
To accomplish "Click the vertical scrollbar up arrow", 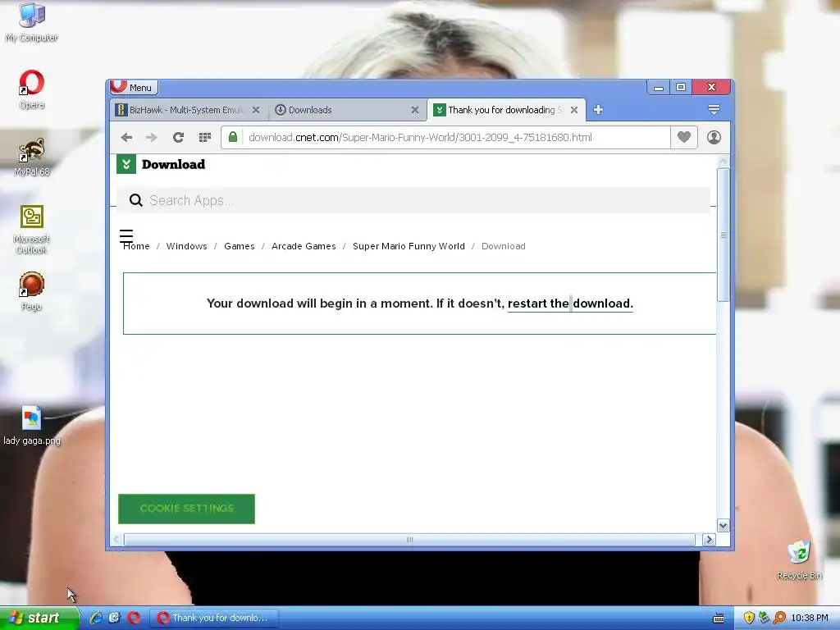I will tap(724, 162).
